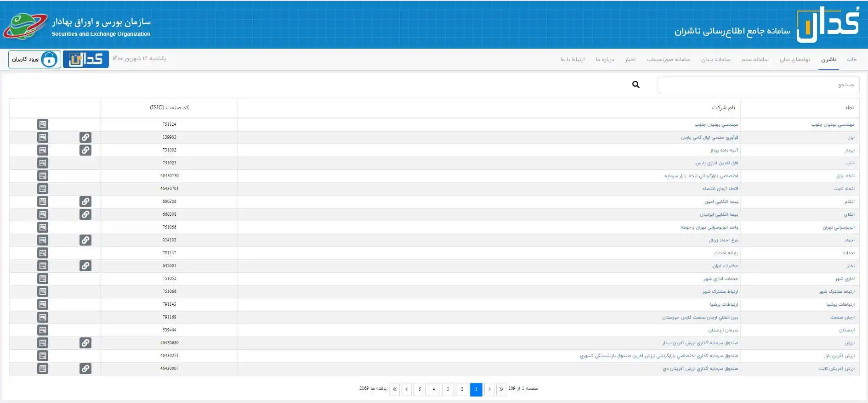The height and width of the screenshot is (403, 868).
Task: Open the reports icon for row 751124
Action: coord(43,124)
